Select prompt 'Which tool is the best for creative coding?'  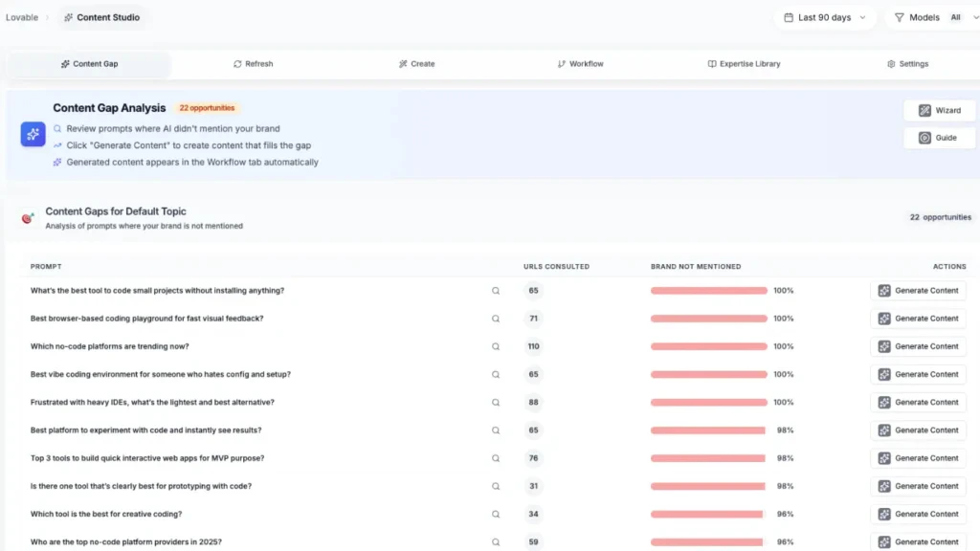tap(106, 514)
